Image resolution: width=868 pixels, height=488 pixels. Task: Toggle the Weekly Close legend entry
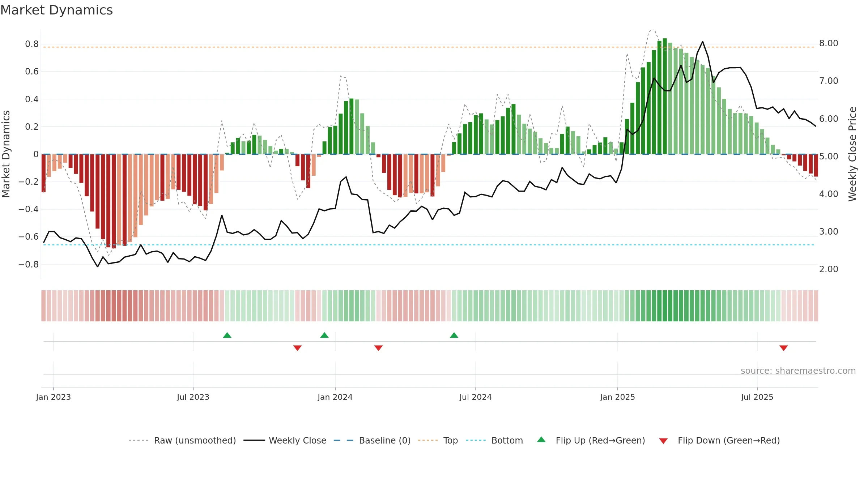click(x=285, y=440)
